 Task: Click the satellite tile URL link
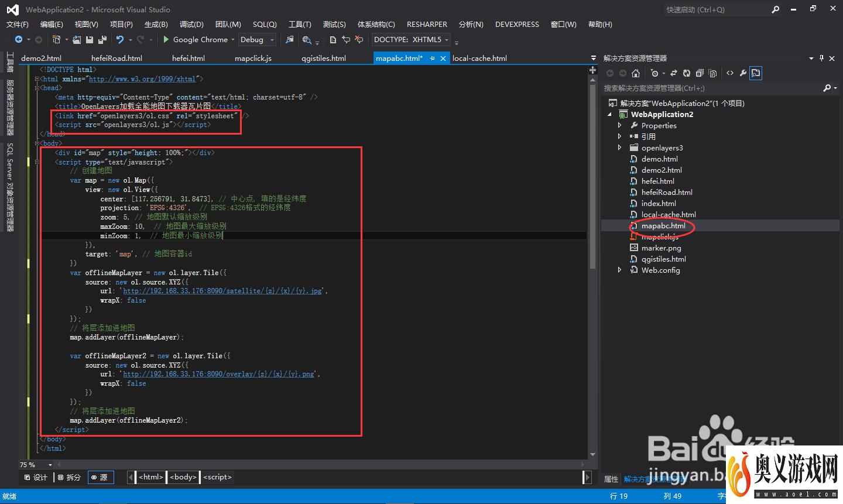coord(222,291)
